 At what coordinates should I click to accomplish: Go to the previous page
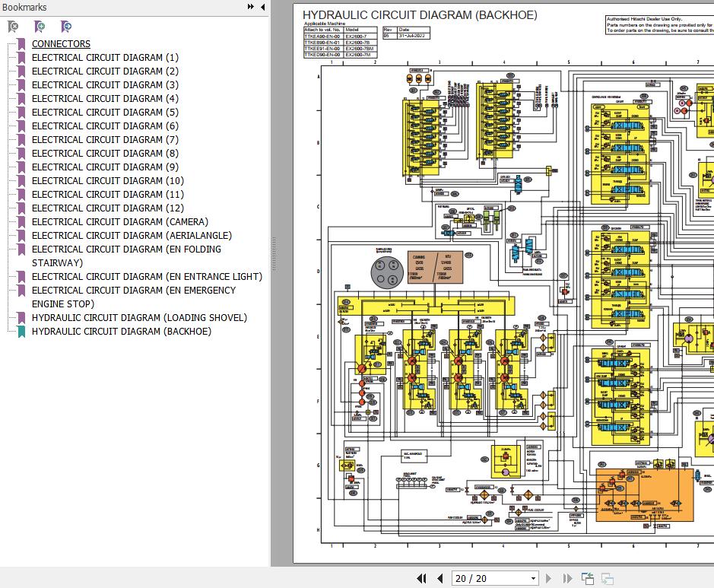(x=440, y=578)
